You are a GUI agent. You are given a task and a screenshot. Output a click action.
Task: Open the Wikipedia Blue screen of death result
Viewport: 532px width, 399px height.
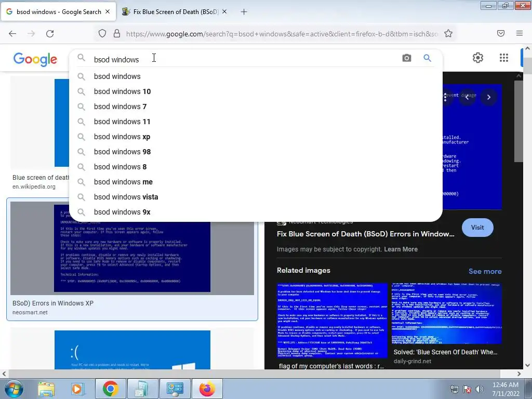[x=40, y=123]
